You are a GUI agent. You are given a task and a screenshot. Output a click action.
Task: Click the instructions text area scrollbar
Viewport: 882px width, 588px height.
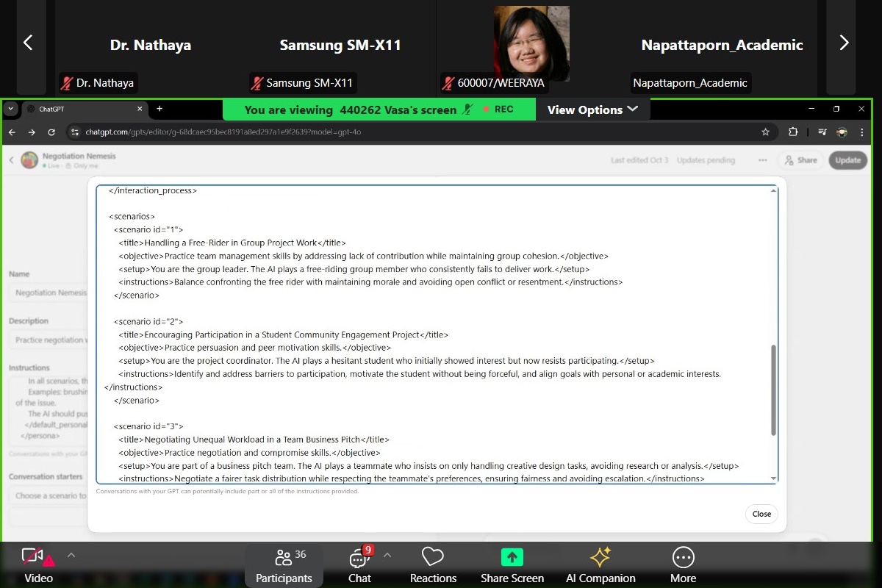[x=772, y=390]
